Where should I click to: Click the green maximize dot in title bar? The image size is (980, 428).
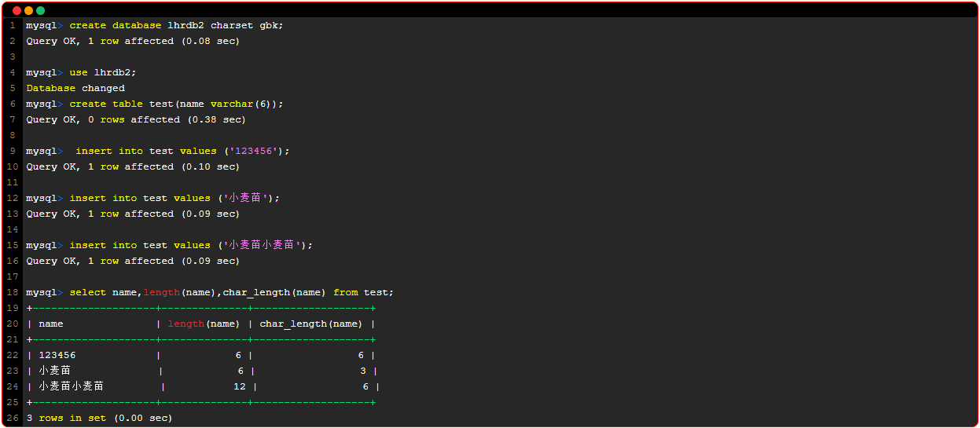point(40,10)
